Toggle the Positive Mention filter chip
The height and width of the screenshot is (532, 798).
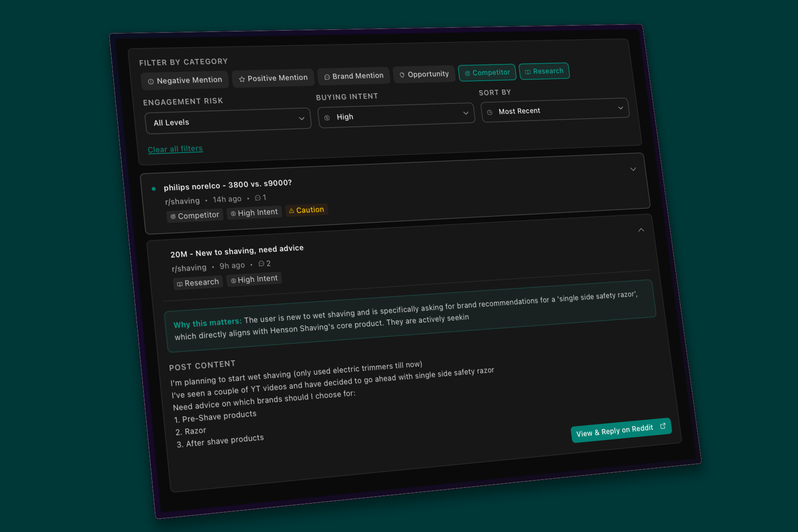coord(273,78)
